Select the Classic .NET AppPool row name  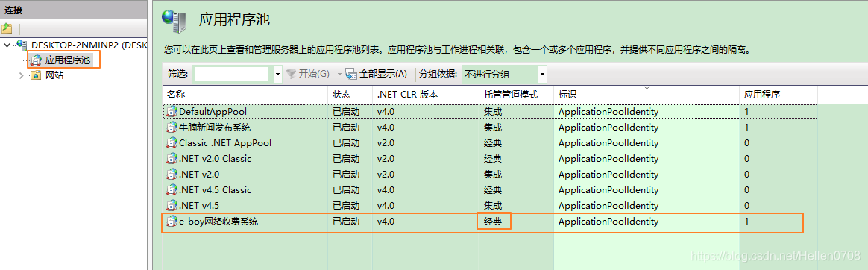(x=225, y=142)
